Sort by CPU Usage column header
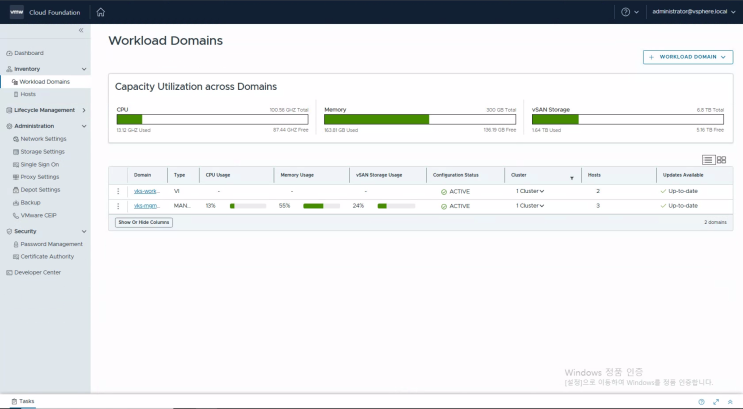 coord(218,175)
